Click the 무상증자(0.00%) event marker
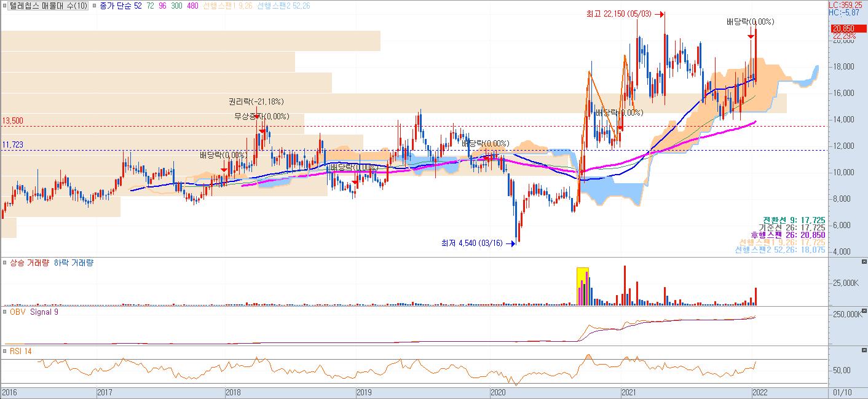The image size is (868, 399). pos(261,116)
